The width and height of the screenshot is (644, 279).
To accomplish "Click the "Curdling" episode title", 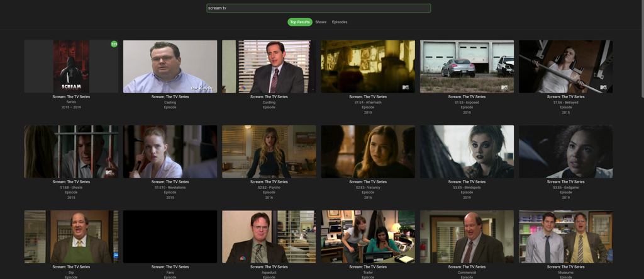I will [269, 103].
